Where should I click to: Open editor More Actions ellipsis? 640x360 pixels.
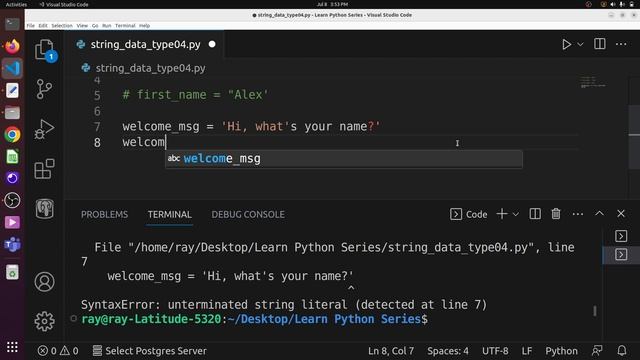[621, 44]
